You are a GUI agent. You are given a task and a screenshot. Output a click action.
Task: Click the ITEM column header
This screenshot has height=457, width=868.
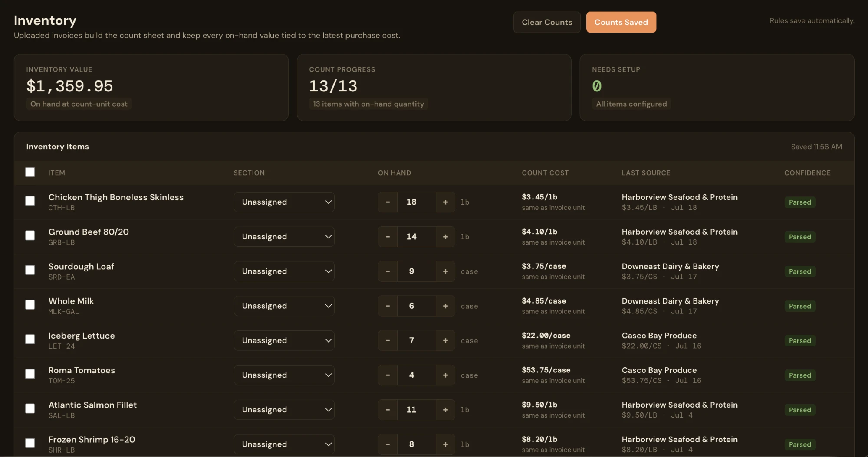[x=56, y=173]
